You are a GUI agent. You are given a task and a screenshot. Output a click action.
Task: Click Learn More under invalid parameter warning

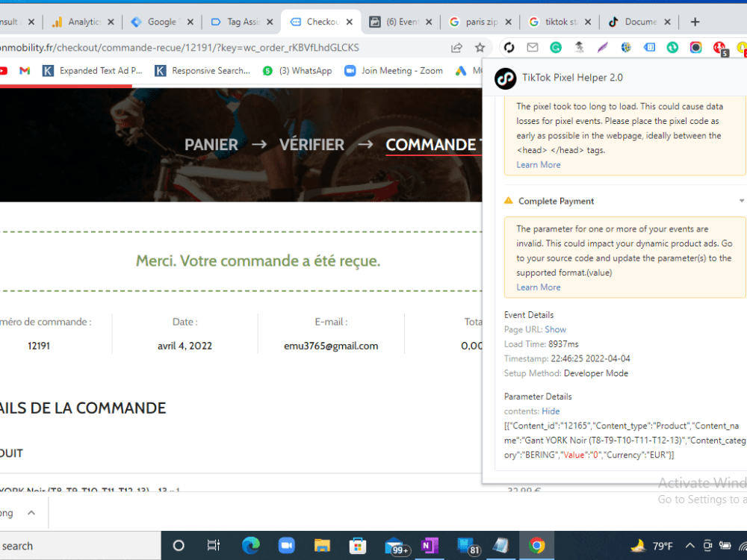click(x=539, y=287)
